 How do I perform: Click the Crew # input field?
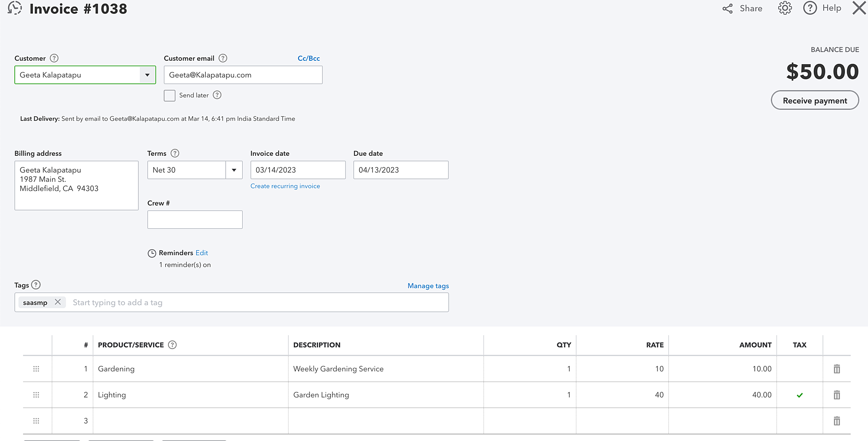click(x=195, y=220)
